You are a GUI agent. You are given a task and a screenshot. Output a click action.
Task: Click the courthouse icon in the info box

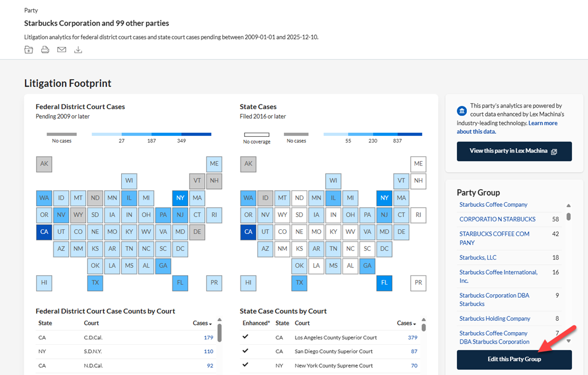(462, 111)
